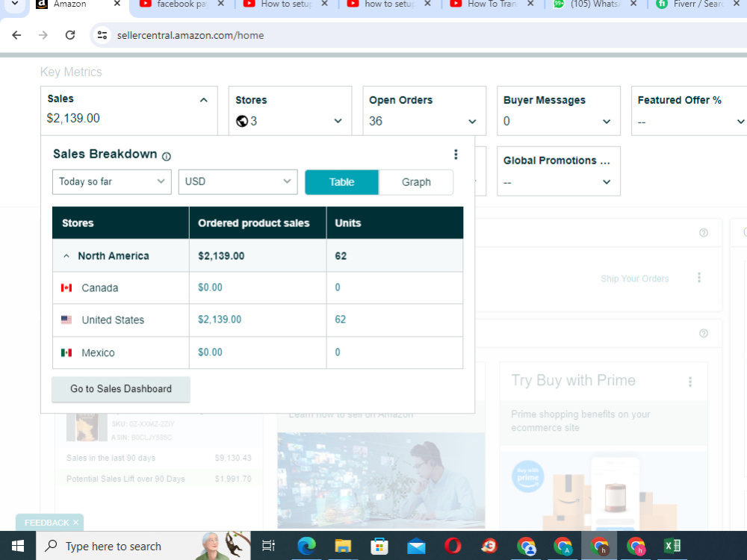Switch to the Graph view

pos(416,182)
